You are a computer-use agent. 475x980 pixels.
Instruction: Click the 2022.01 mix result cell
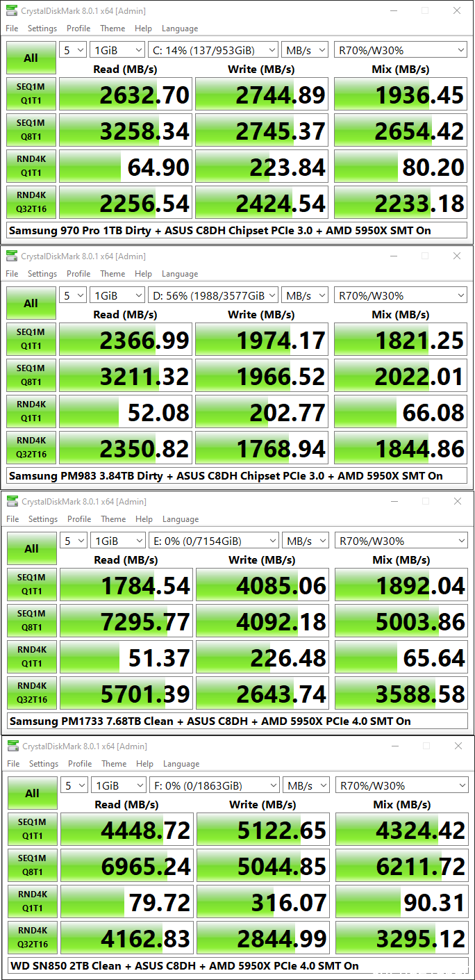(400, 376)
